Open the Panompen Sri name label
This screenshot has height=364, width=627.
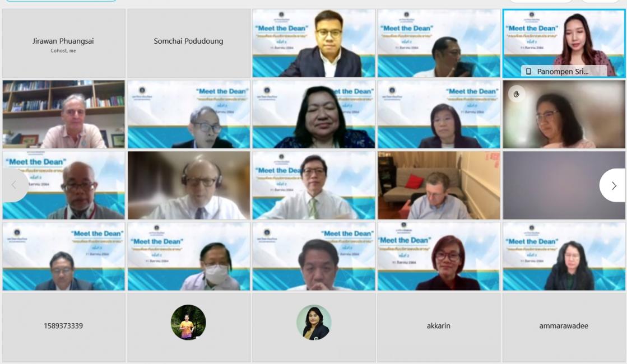pyautogui.click(x=563, y=72)
